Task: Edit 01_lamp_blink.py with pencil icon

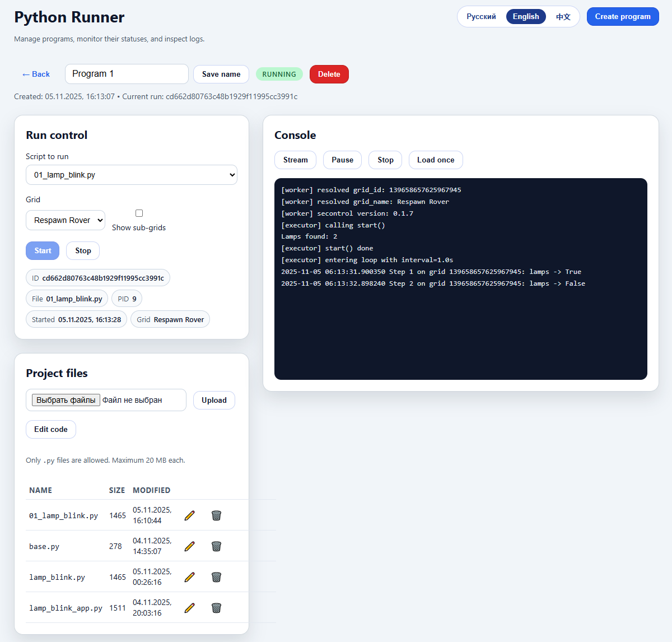Action: click(x=190, y=515)
